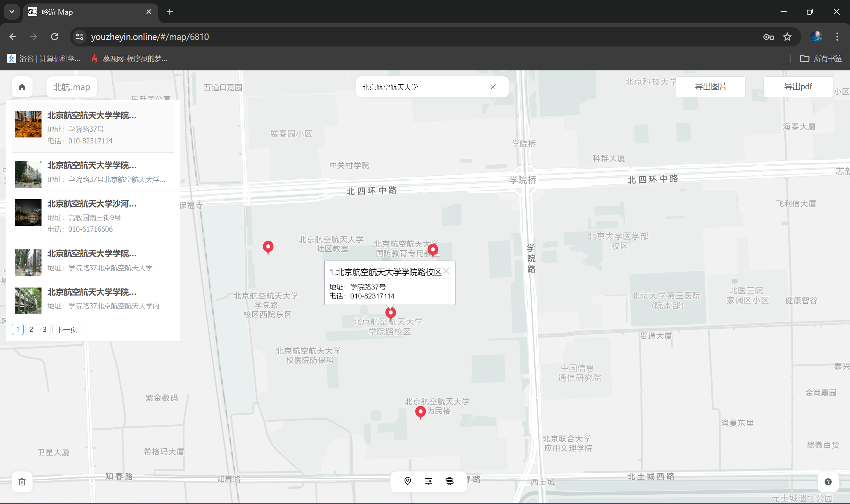Click the popup title 1.北京航空航天大学学院路校区
The image size is (850, 504).
coord(385,272)
